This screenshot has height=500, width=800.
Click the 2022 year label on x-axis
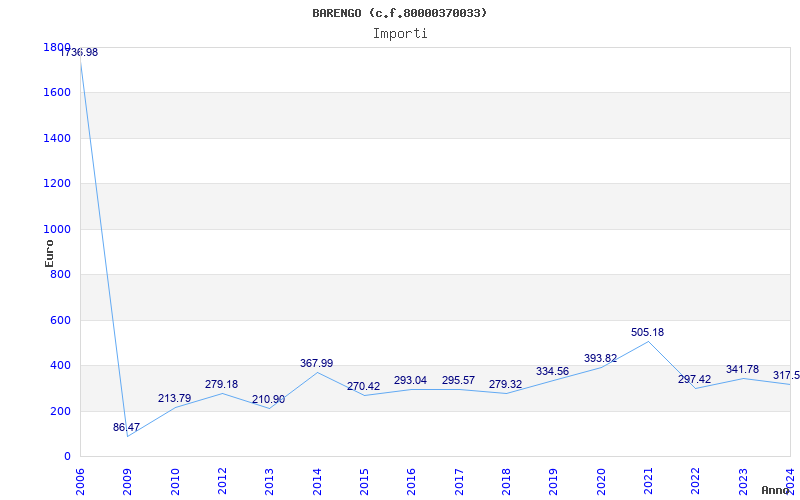click(696, 482)
